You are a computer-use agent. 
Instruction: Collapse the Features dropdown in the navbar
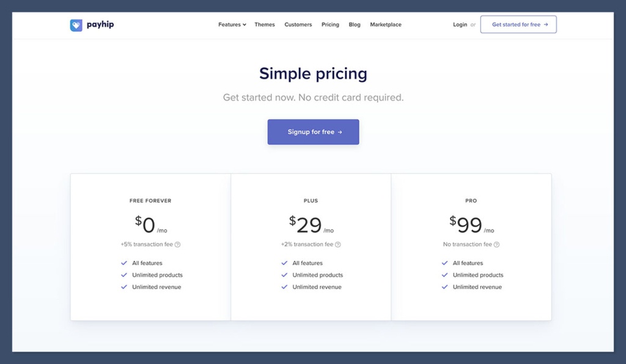click(232, 24)
